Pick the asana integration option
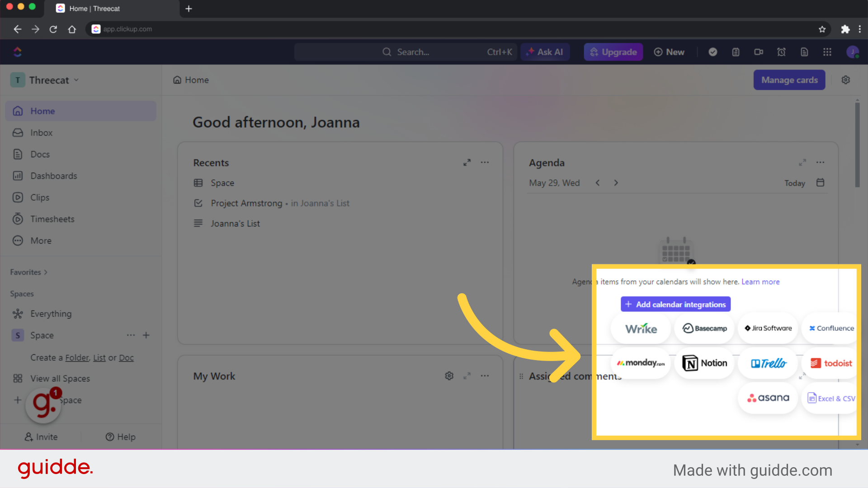868x488 pixels. 767,398
